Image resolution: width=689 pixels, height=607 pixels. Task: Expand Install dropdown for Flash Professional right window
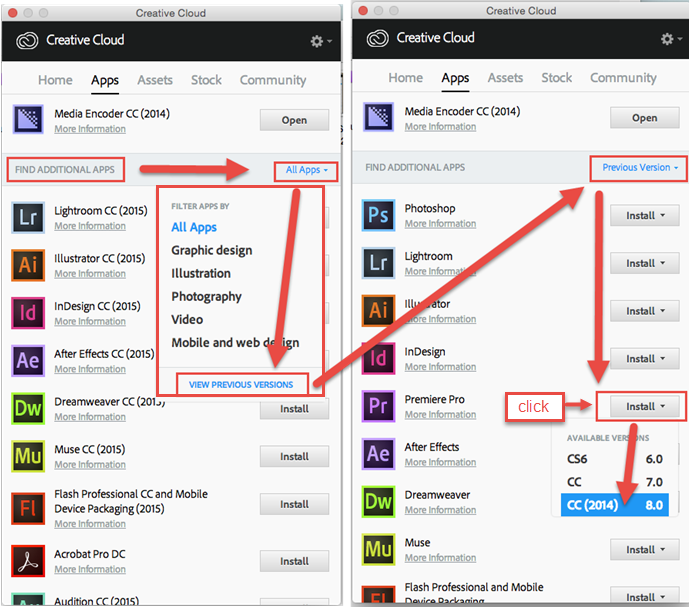pyautogui.click(x=645, y=597)
